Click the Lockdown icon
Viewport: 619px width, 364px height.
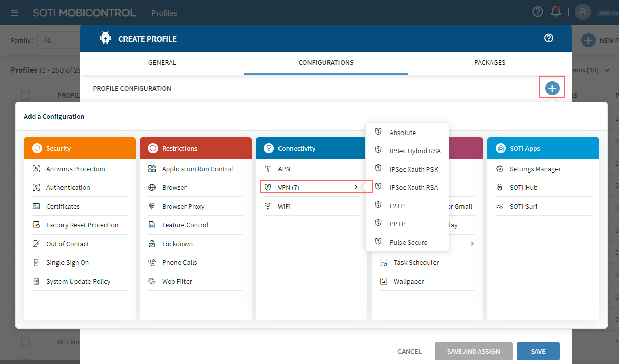tap(152, 244)
